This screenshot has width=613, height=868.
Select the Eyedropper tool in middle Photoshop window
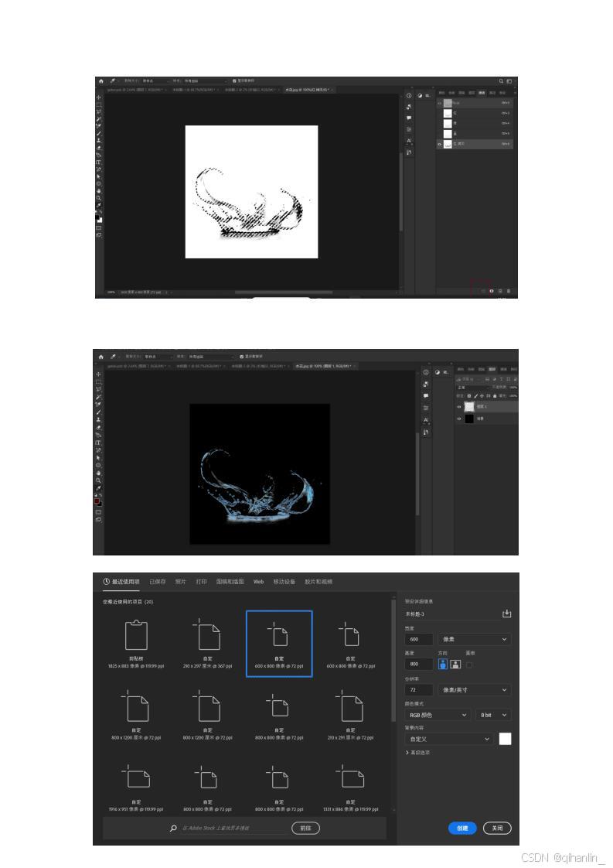click(x=98, y=487)
